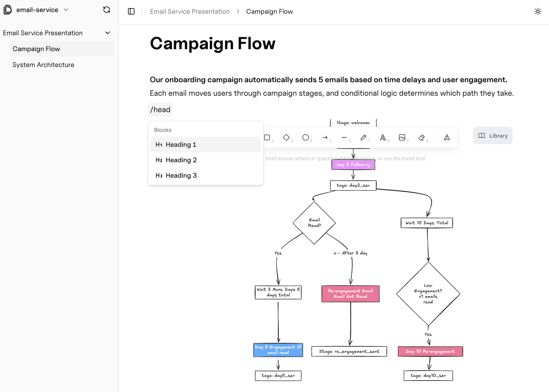Open the System Architecture page
Image resolution: width=549 pixels, height=392 pixels.
tap(43, 65)
